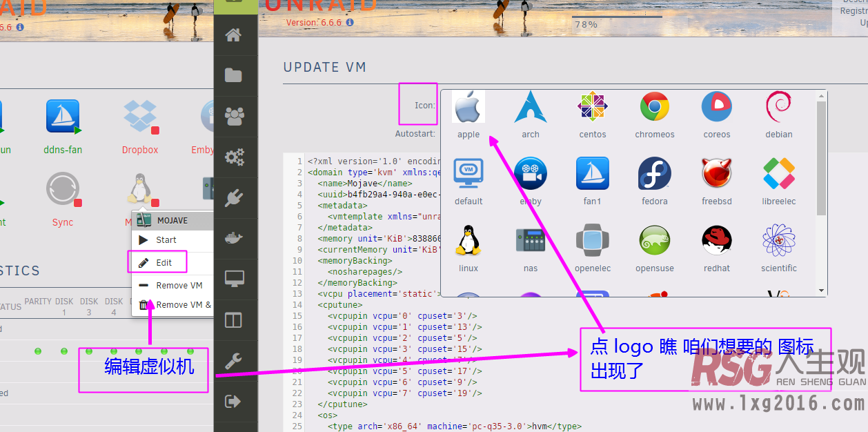Image resolution: width=868 pixels, height=432 pixels.
Task: Select the default VM icon
Action: (x=468, y=173)
